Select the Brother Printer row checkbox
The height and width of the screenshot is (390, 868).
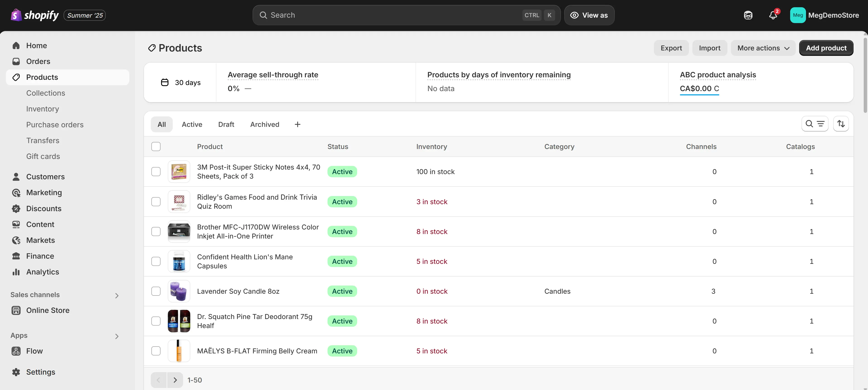156,232
